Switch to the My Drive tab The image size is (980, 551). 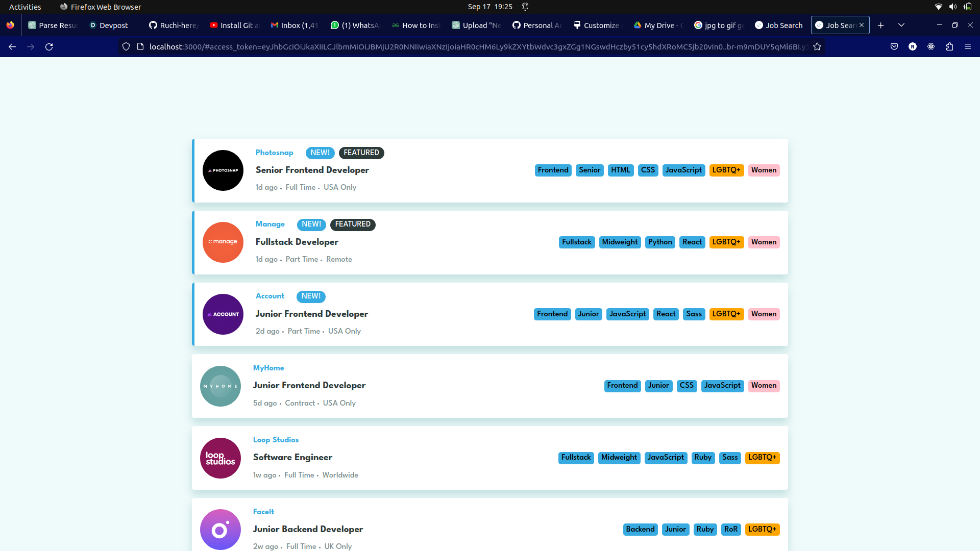coord(658,26)
